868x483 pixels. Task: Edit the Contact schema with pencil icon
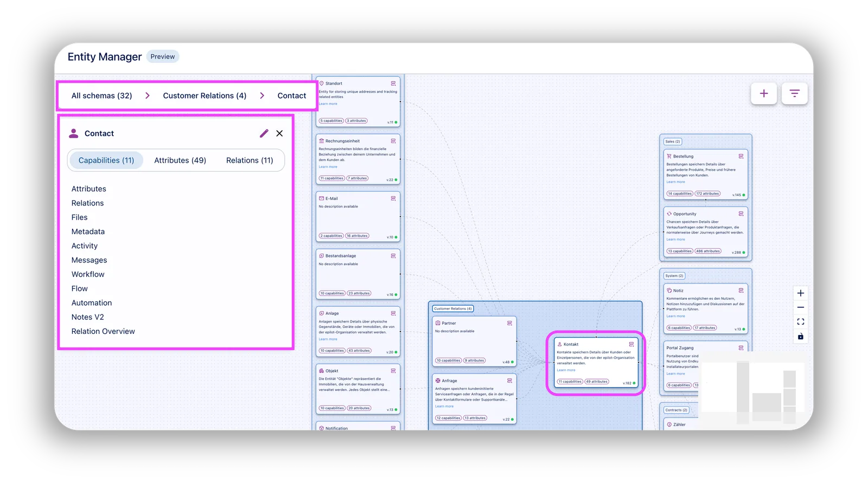[x=264, y=133]
